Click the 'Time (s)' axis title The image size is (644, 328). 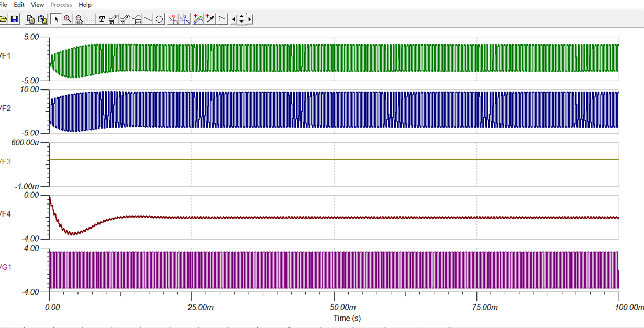click(347, 318)
